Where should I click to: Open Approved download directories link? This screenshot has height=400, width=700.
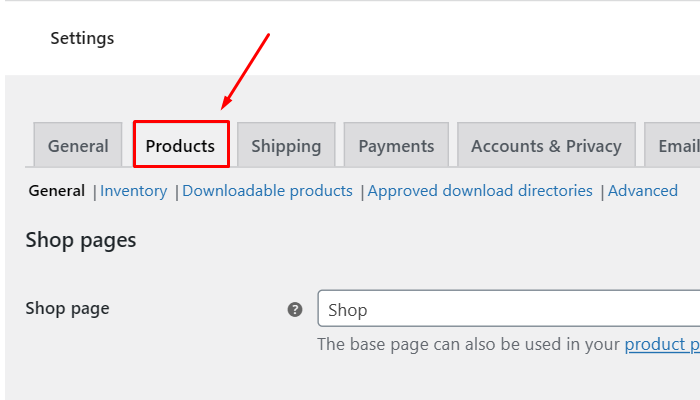coord(480,190)
